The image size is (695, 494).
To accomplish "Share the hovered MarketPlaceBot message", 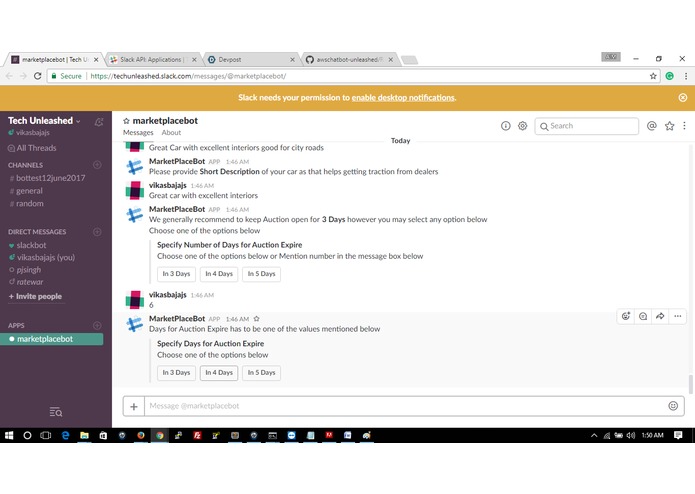I will 660,316.
